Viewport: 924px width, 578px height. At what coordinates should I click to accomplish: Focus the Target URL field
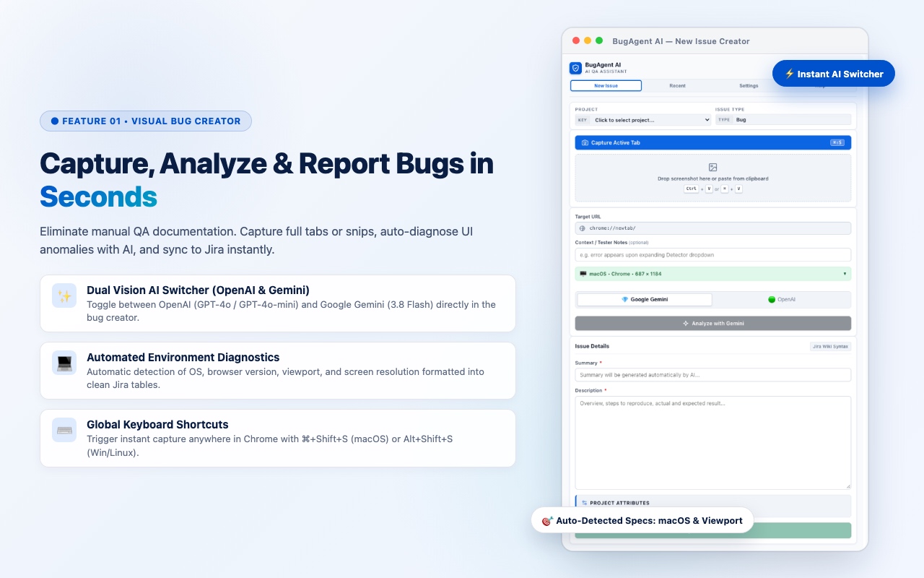click(713, 228)
